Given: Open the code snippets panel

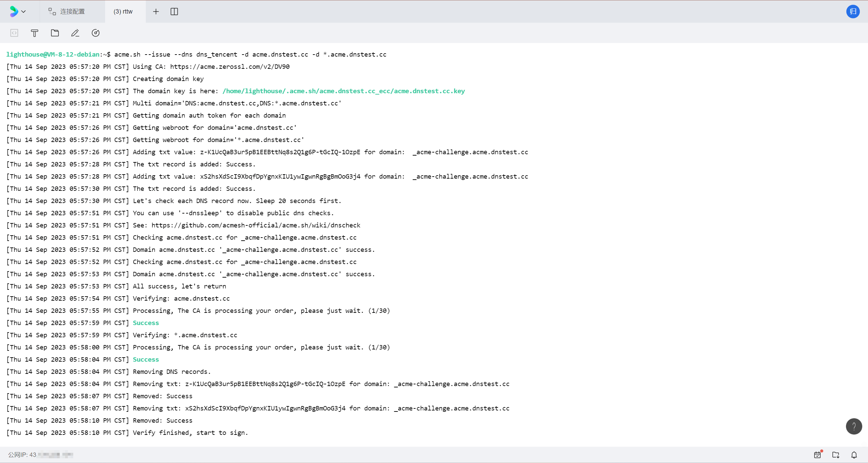Looking at the screenshot, I should point(14,33).
